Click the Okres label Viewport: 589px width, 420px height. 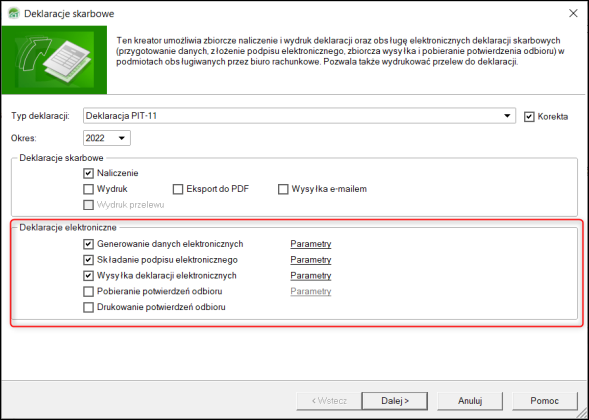24,138
